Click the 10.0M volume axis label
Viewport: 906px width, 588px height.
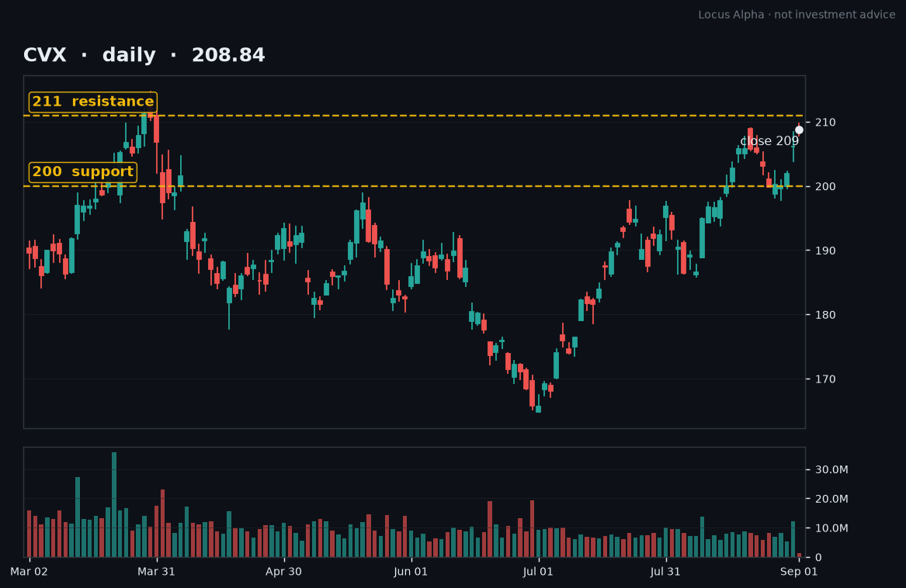[x=831, y=528]
